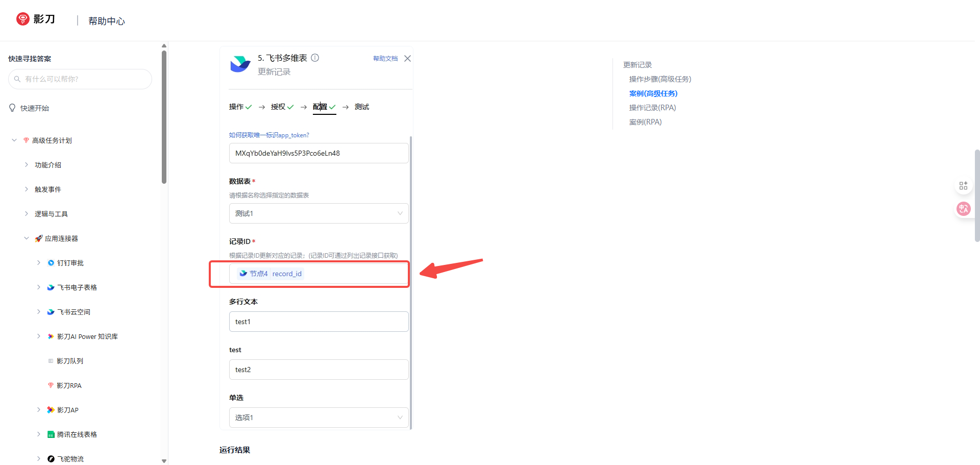Image resolution: width=980 pixels, height=465 pixels.
Task: Click the 腾讯在线表格 green icon
Action: (x=51, y=434)
